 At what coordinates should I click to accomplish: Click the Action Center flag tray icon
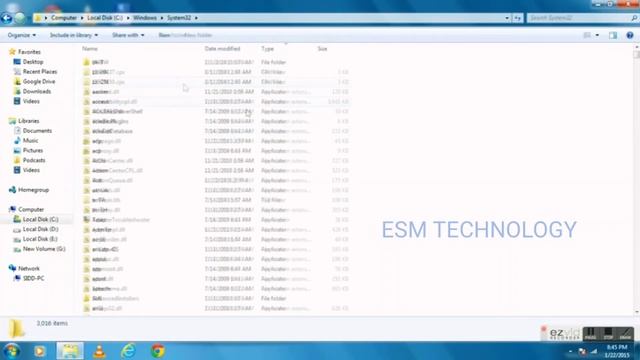(582, 351)
